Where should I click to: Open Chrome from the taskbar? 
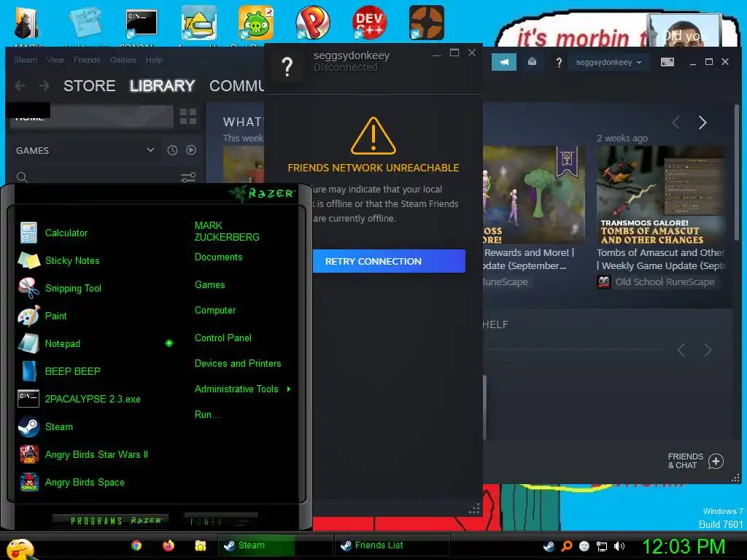coord(136,545)
